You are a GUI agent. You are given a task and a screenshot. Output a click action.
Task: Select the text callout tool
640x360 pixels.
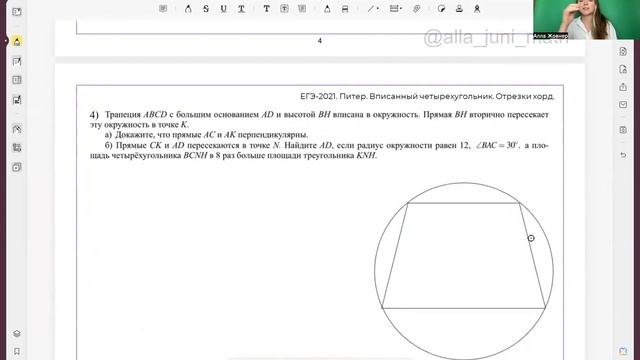pyautogui.click(x=302, y=9)
